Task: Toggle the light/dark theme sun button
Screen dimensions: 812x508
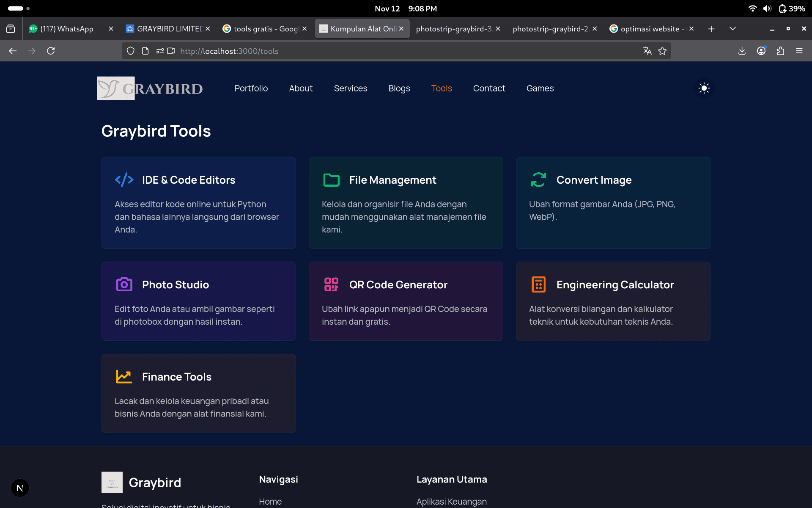Action: (x=704, y=88)
